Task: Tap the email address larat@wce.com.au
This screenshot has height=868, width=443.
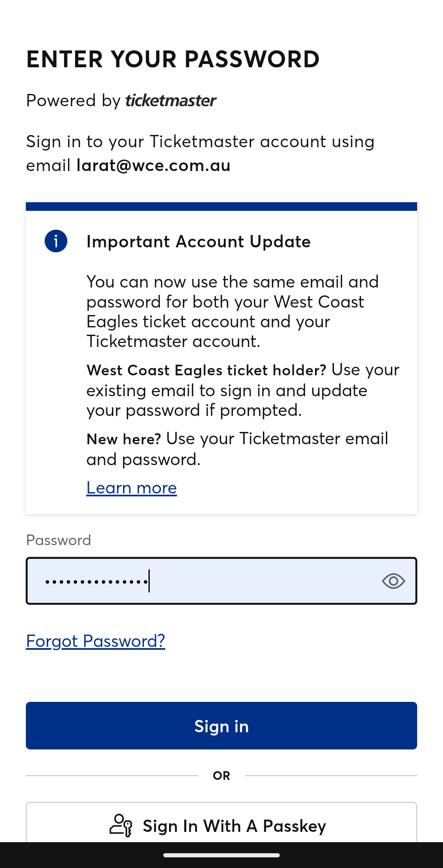Action: [153, 165]
